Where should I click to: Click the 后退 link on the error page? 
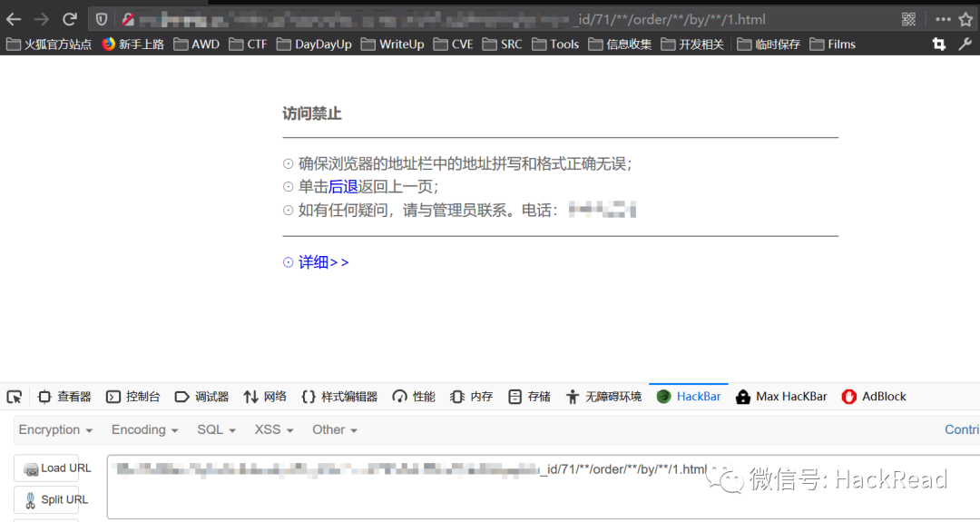click(x=343, y=186)
